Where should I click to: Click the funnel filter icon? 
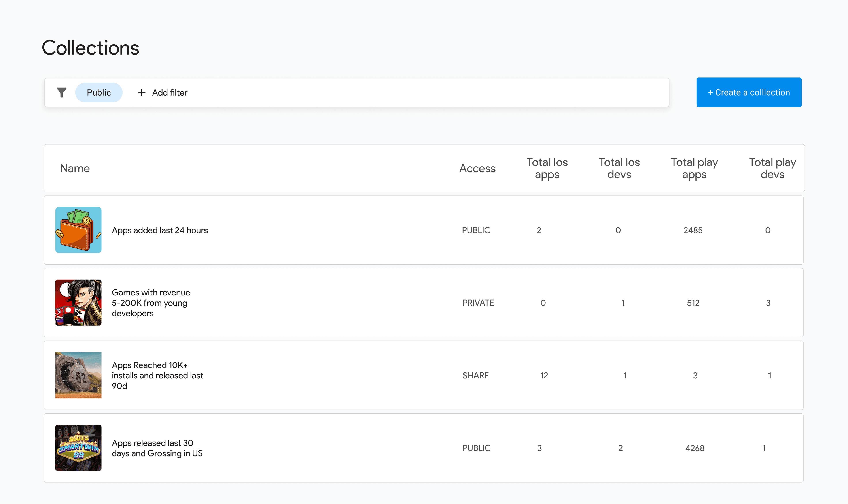[x=62, y=92]
